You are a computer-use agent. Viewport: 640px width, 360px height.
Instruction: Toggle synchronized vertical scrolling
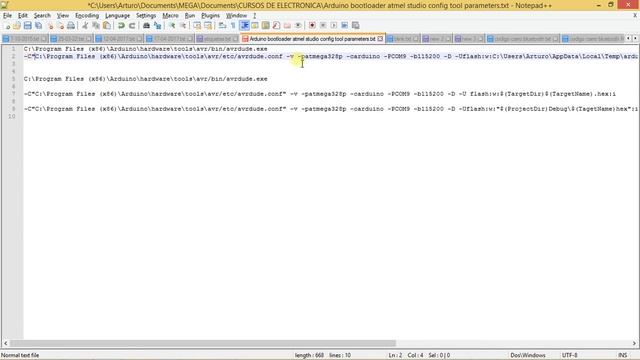point(197,26)
